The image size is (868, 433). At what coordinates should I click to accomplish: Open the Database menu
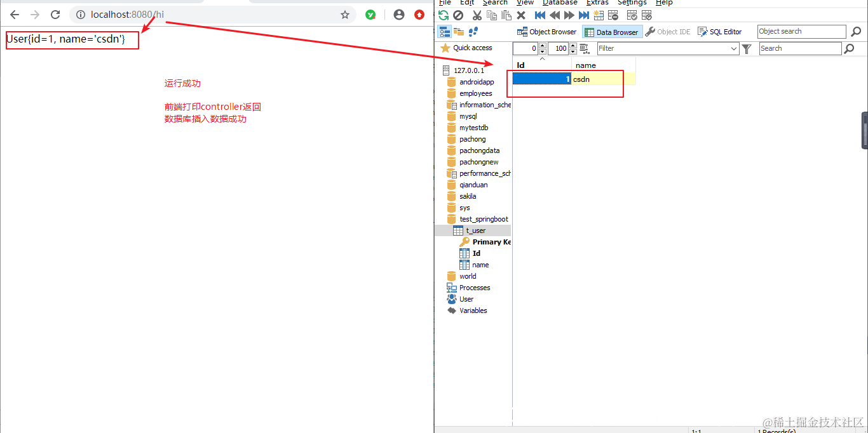(560, 3)
